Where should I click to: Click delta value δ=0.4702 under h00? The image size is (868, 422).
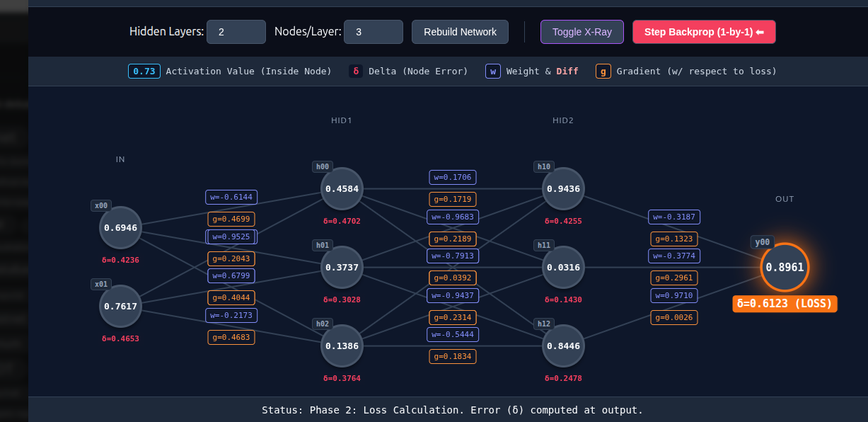coord(342,221)
